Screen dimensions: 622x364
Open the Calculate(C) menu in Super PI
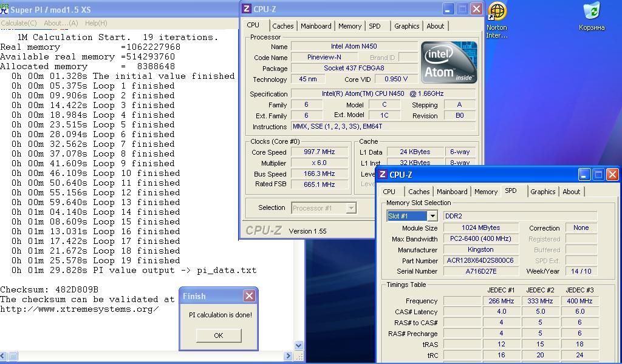pos(19,23)
